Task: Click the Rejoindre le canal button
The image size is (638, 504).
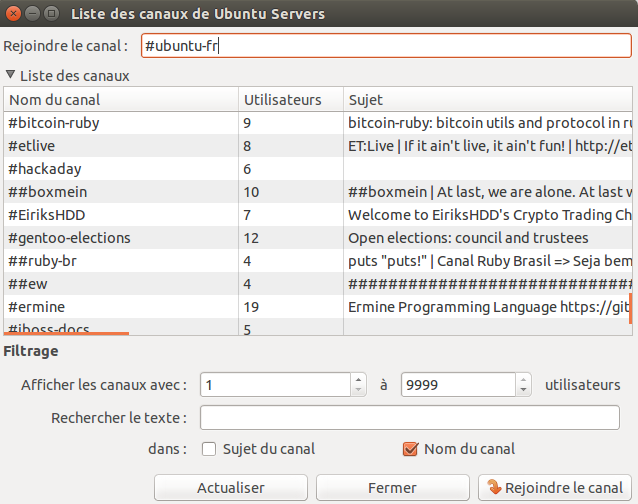Action: pyautogui.click(x=555, y=487)
